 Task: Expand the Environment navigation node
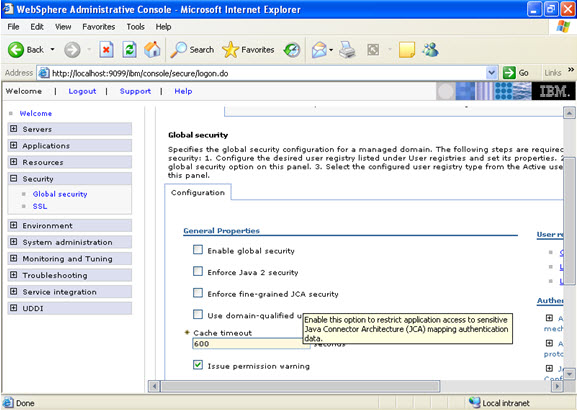14,225
